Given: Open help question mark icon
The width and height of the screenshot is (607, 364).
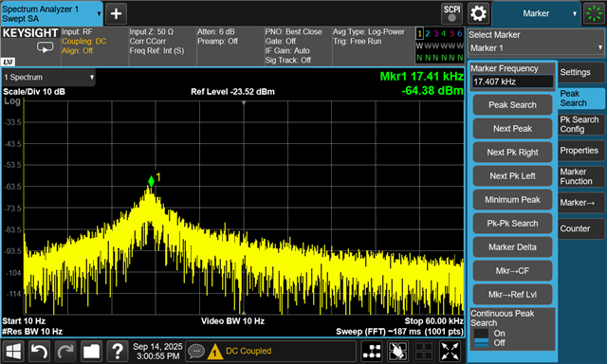Looking at the screenshot, I should (x=118, y=352).
